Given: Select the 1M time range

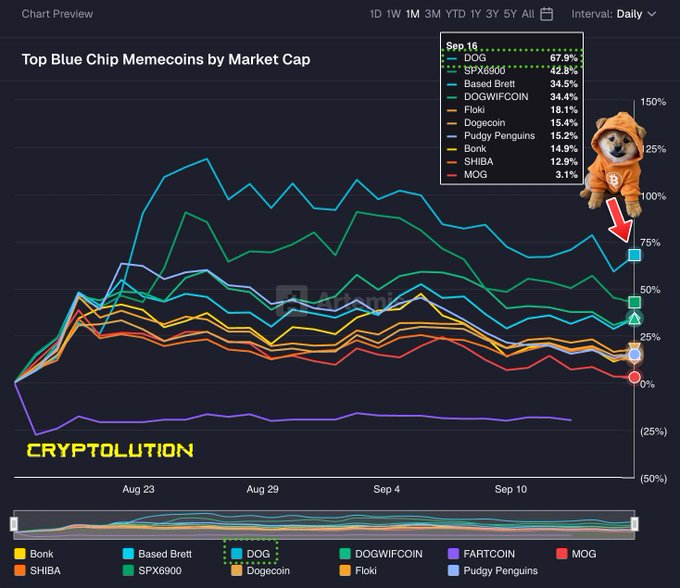Looking at the screenshot, I should click(x=412, y=14).
